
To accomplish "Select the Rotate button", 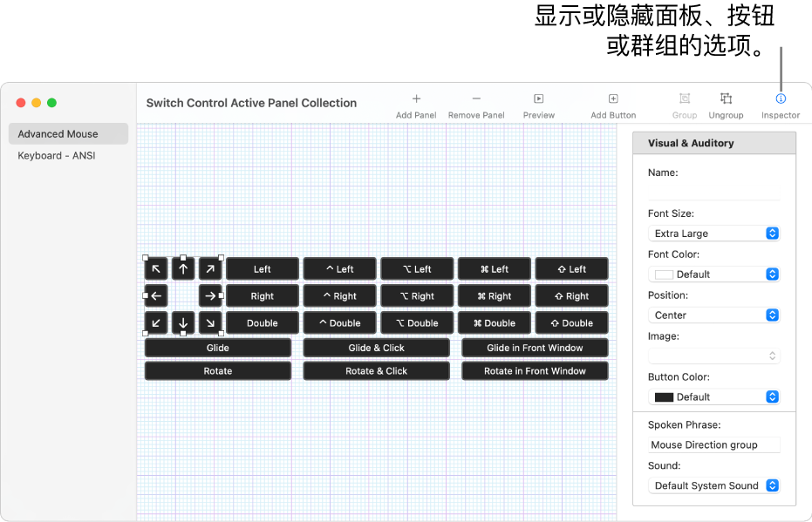I will (218, 371).
